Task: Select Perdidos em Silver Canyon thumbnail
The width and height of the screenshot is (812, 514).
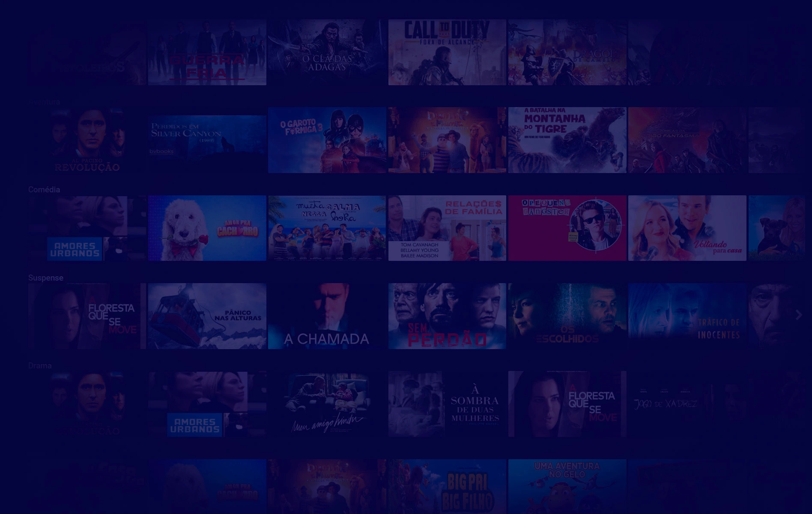Action: pyautogui.click(x=207, y=140)
